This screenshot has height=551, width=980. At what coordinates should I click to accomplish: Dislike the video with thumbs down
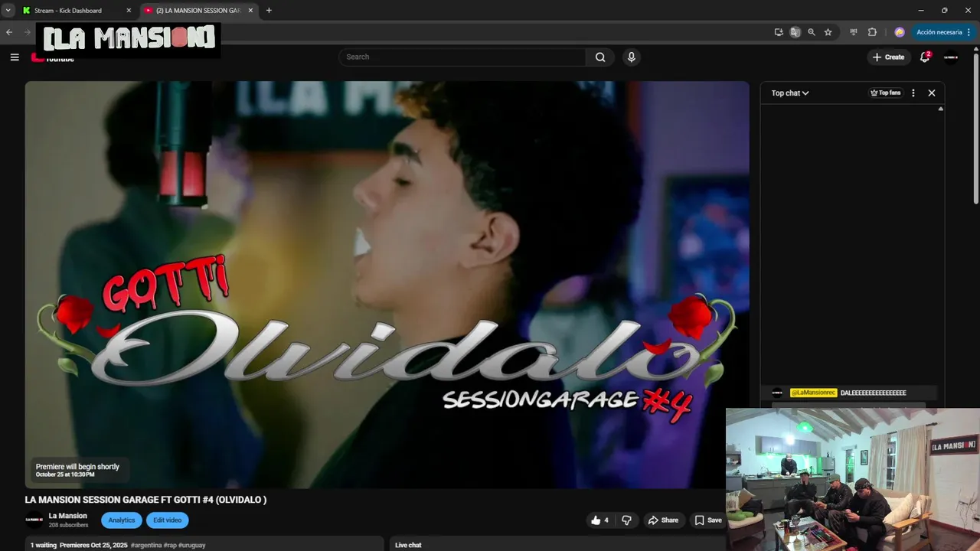pos(626,520)
